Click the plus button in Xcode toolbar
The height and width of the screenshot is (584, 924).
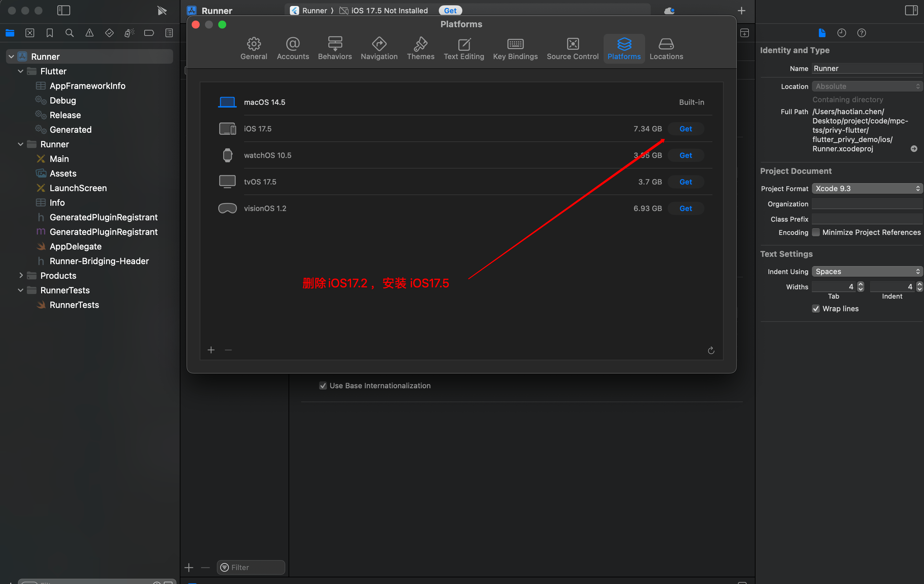[x=741, y=11]
